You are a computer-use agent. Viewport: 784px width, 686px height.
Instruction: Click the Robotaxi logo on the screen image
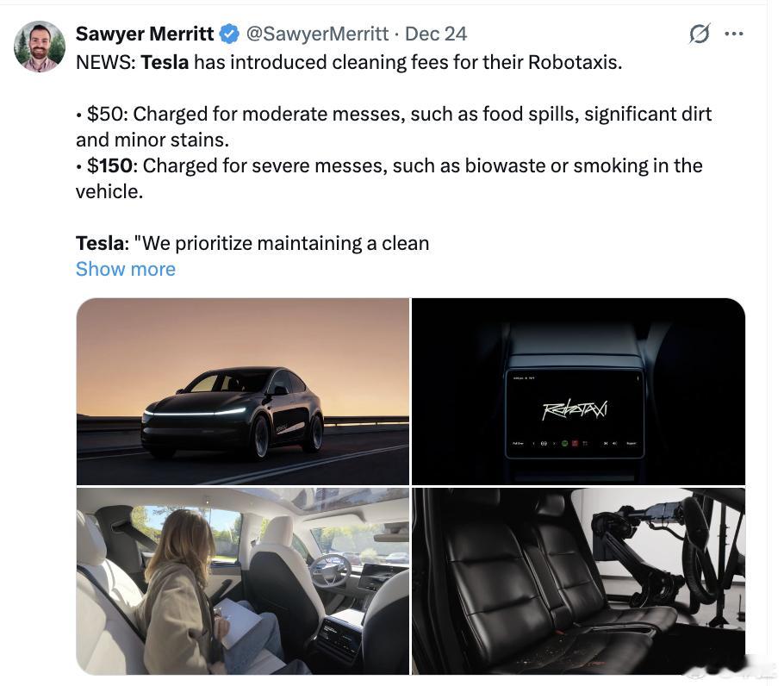click(575, 409)
